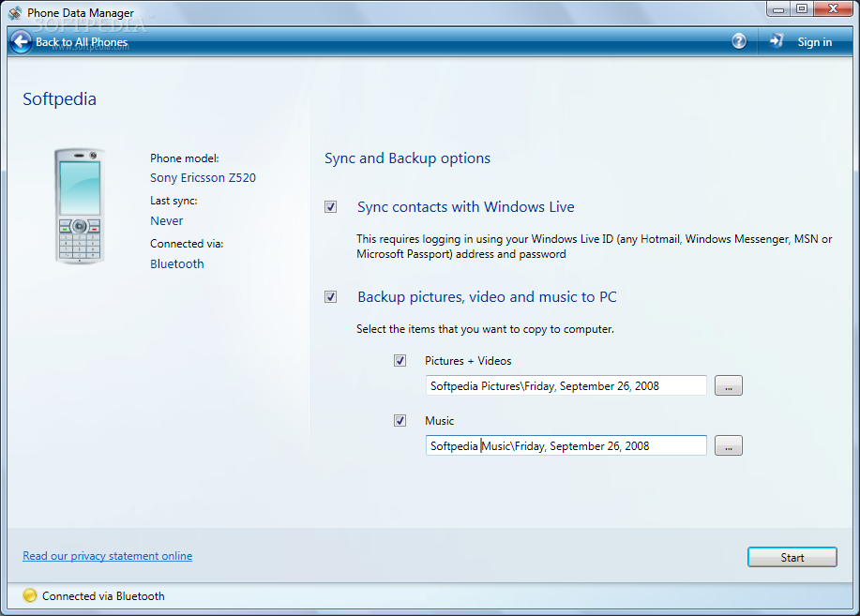Screen dimensions: 860x616
Task: Click the Windows Live ID requirement description
Action: tap(594, 247)
